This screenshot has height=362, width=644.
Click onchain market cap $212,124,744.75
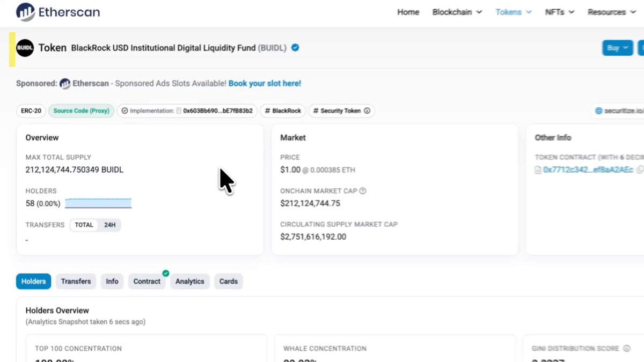310,204
